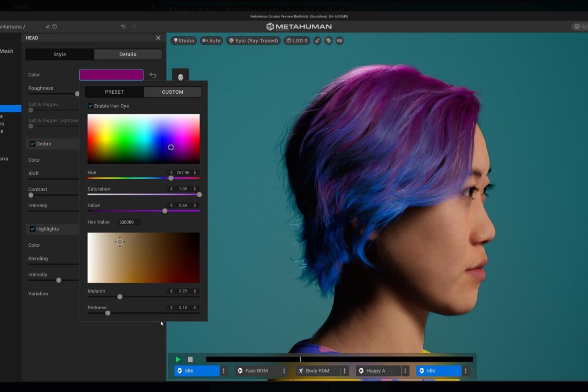Increase Value with right arrow

[x=195, y=205]
